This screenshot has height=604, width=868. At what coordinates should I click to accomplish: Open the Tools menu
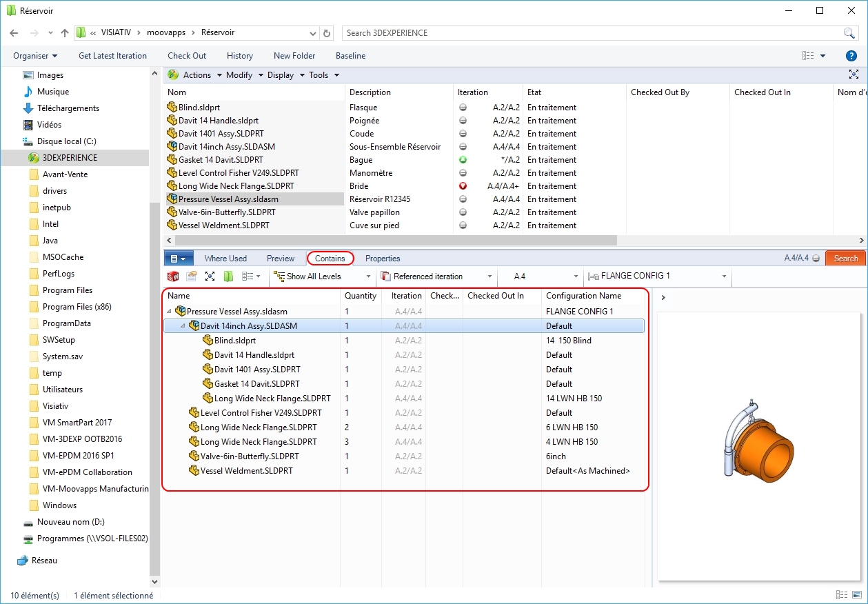324,75
